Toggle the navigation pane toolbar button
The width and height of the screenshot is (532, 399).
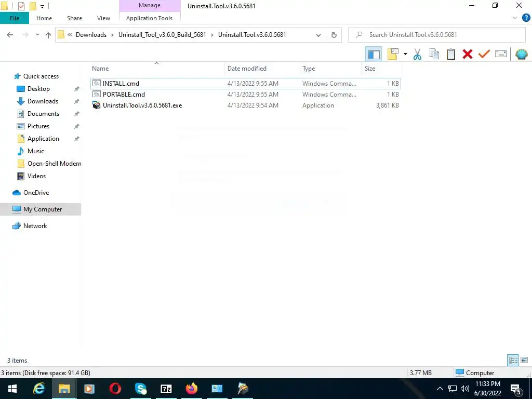point(374,54)
